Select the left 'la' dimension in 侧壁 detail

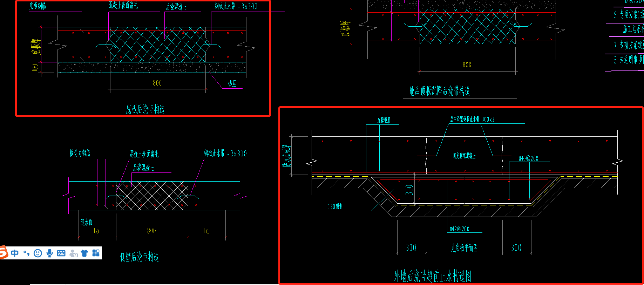96,231
